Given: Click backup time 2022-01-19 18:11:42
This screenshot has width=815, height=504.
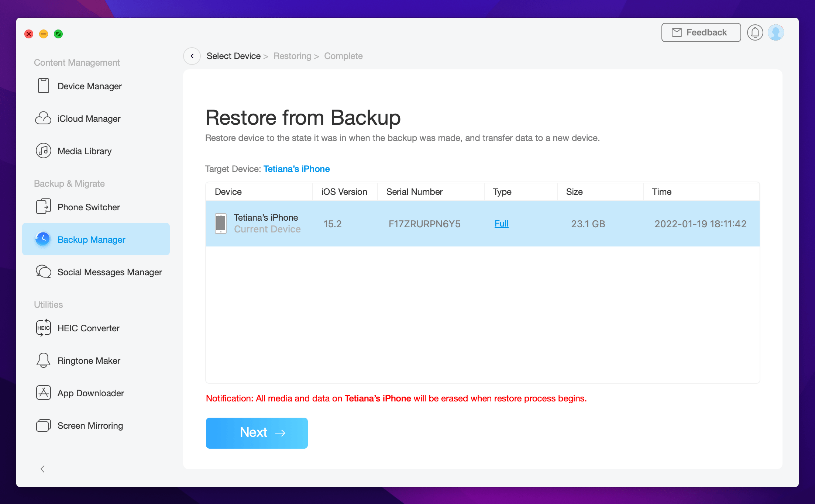Looking at the screenshot, I should 700,224.
